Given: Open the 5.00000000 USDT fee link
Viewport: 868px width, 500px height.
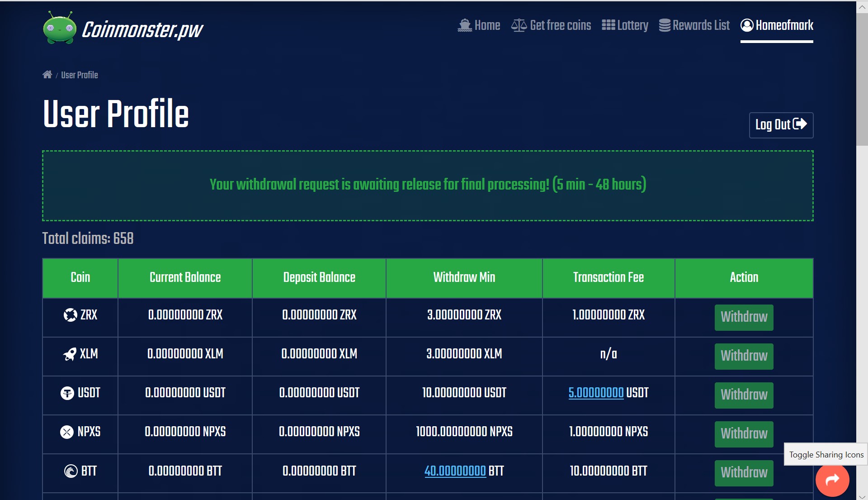Looking at the screenshot, I should click(x=595, y=393).
